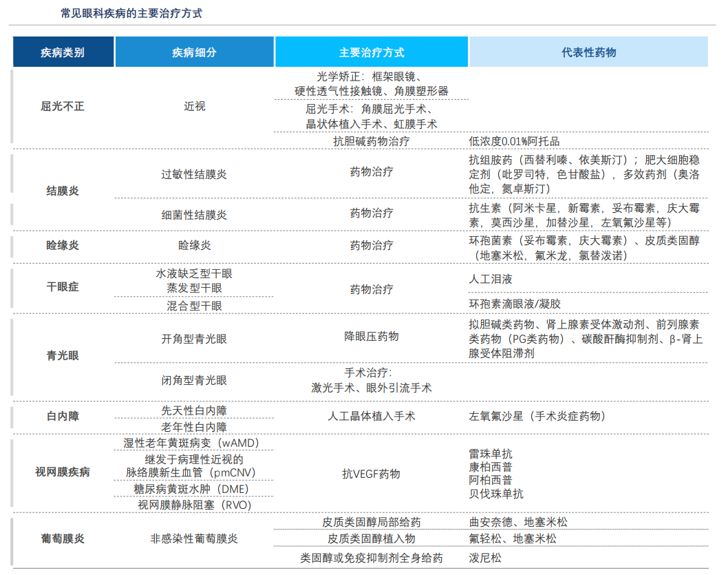Click the title 常见眼科疾病的主要治疗方式
728x575 pixels.
click(131, 13)
